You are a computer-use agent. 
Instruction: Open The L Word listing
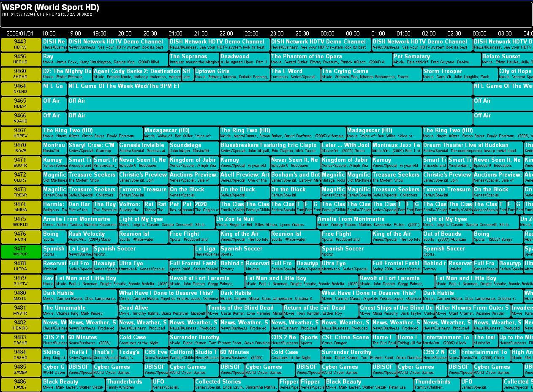[x=295, y=74]
